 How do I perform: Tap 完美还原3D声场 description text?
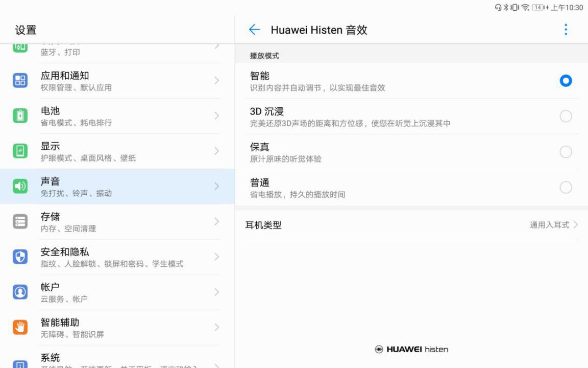350,124
